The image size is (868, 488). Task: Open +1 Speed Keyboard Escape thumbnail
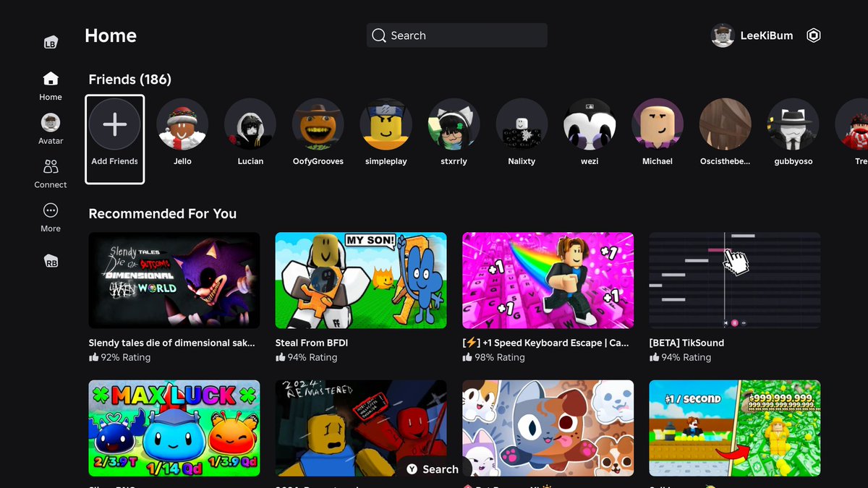point(548,281)
